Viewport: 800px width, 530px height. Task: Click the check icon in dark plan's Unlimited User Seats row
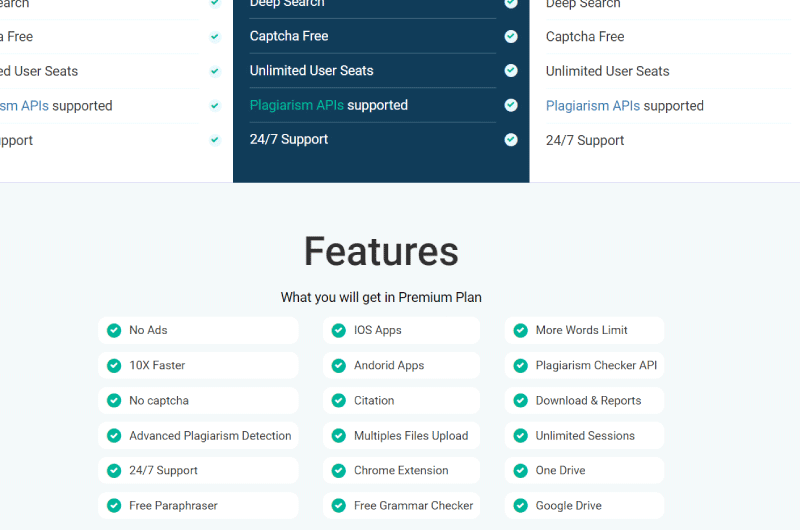click(x=511, y=70)
